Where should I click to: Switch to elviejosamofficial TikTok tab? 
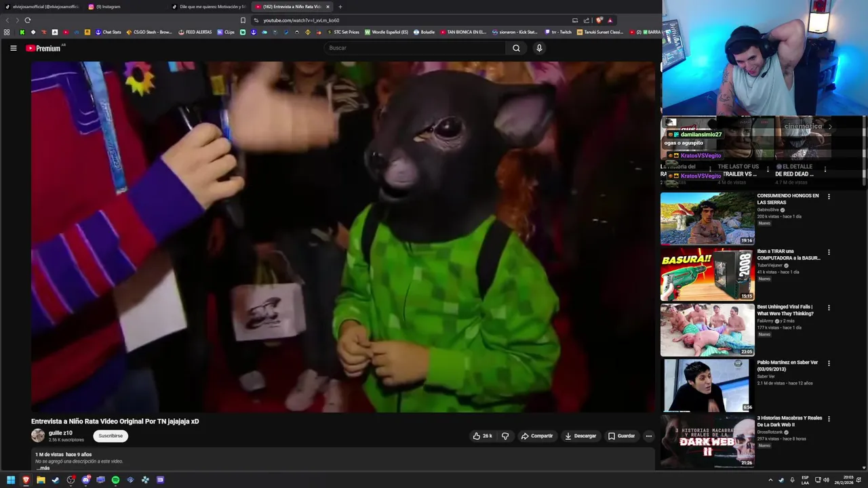pos(41,7)
